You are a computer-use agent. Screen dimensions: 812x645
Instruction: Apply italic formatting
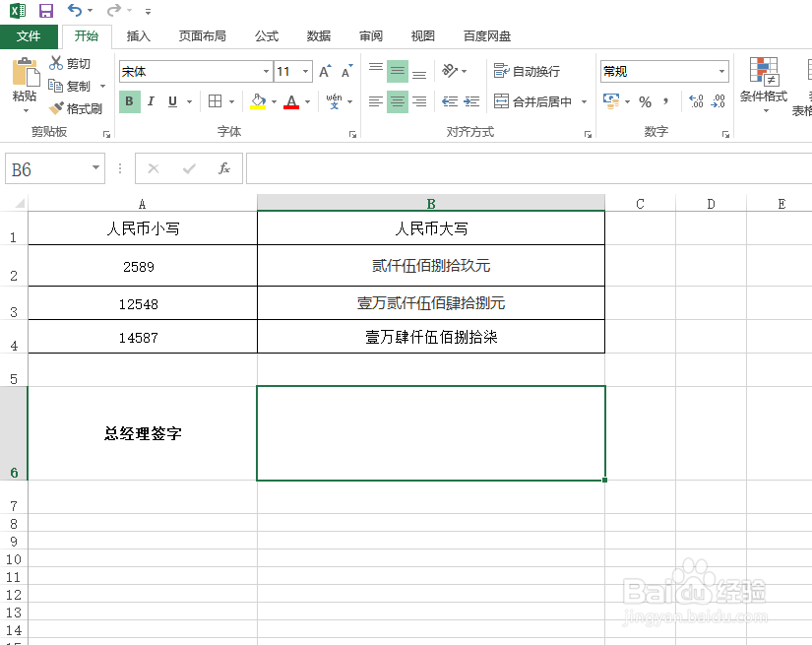[151, 101]
